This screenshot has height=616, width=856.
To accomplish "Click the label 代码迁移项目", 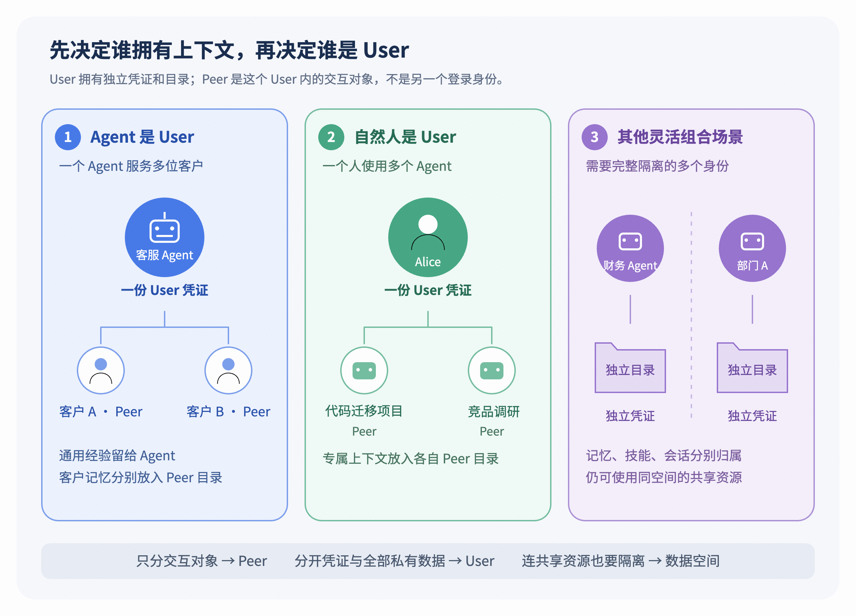I will pos(364,411).
